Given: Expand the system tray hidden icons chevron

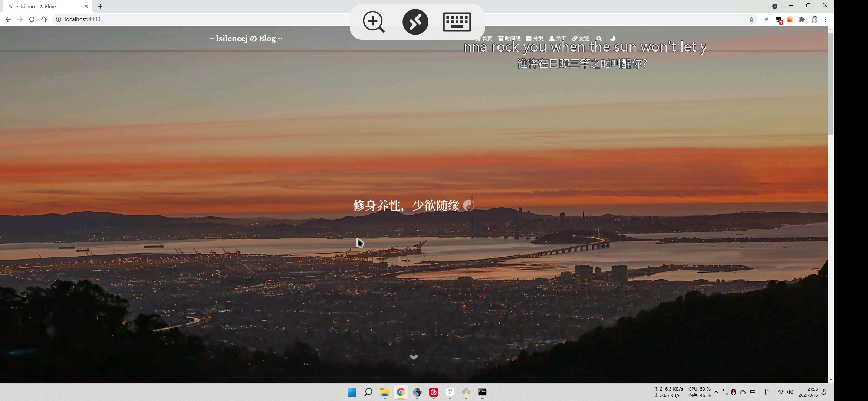Looking at the screenshot, I should tap(716, 392).
